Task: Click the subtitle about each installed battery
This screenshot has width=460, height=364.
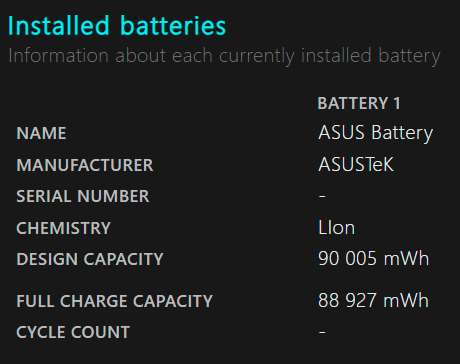Action: point(224,56)
